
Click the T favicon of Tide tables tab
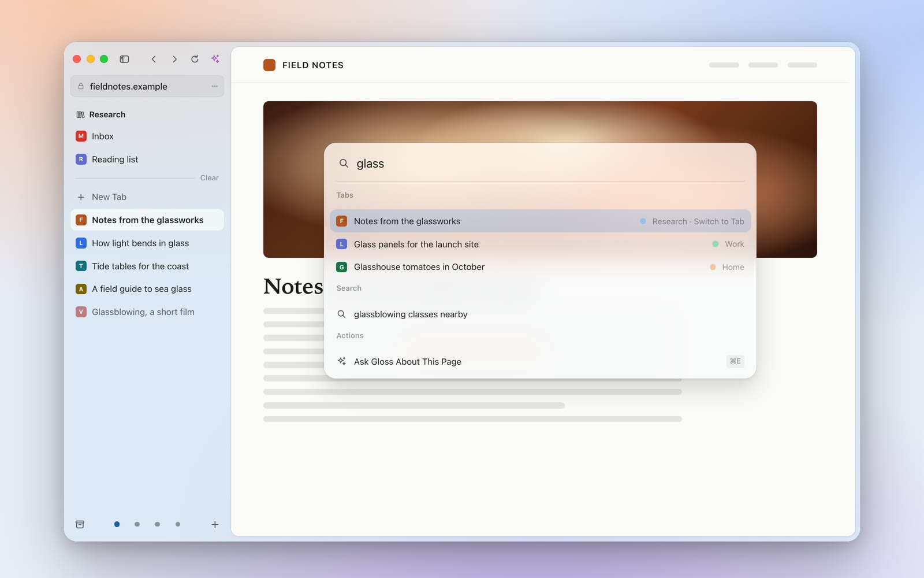tap(81, 266)
